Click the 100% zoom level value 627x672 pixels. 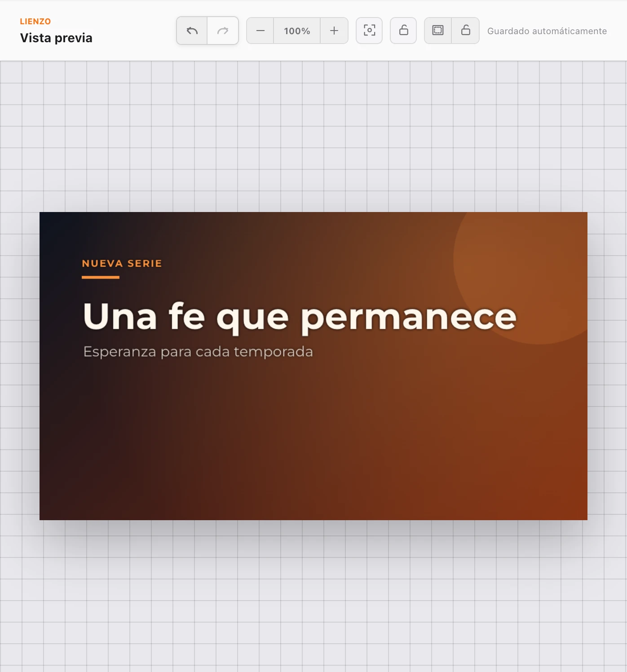[297, 31]
